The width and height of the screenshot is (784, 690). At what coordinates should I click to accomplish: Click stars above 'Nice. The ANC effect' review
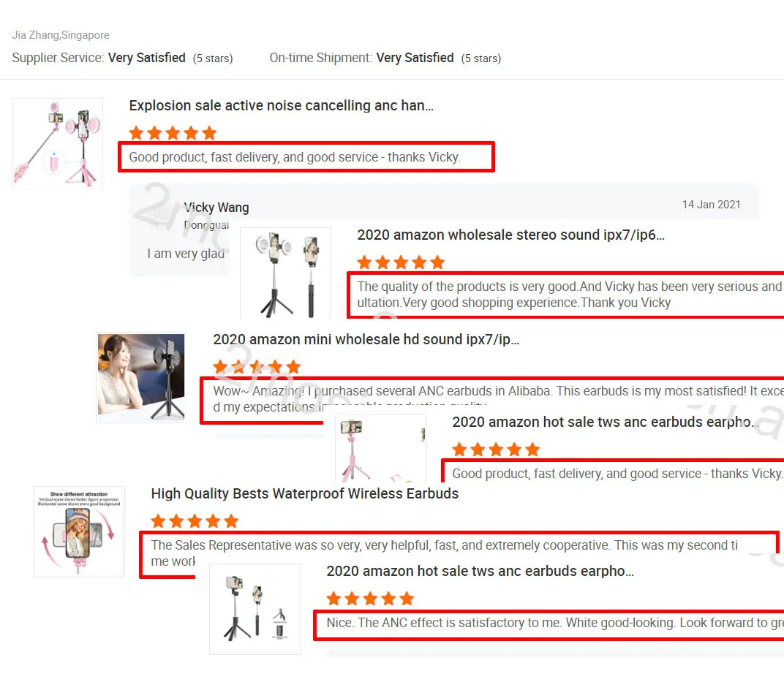point(371,599)
